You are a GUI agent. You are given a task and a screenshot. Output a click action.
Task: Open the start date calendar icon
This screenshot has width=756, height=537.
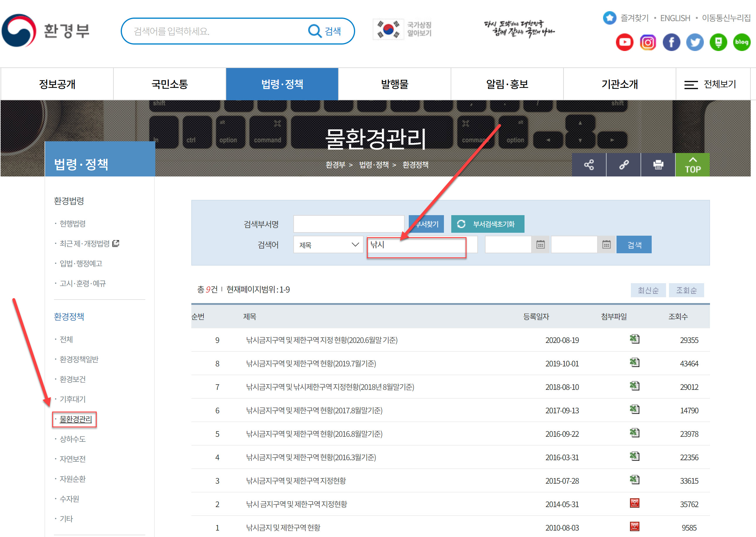pos(540,245)
